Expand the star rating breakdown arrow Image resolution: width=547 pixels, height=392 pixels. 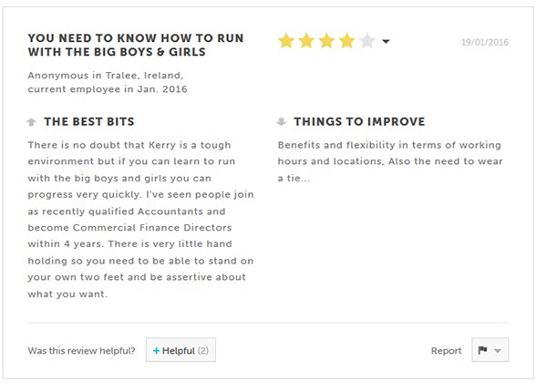(386, 42)
